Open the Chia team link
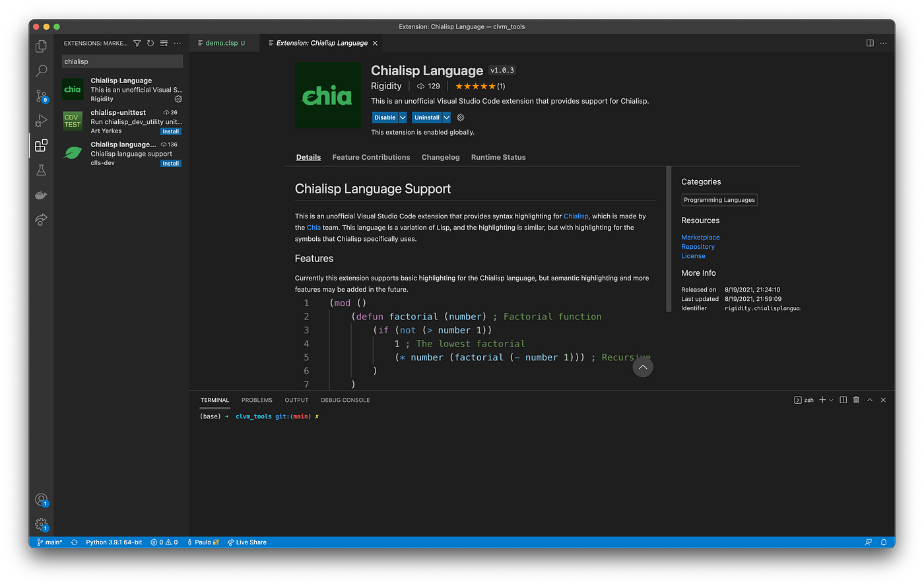This screenshot has height=586, width=924. pos(313,228)
